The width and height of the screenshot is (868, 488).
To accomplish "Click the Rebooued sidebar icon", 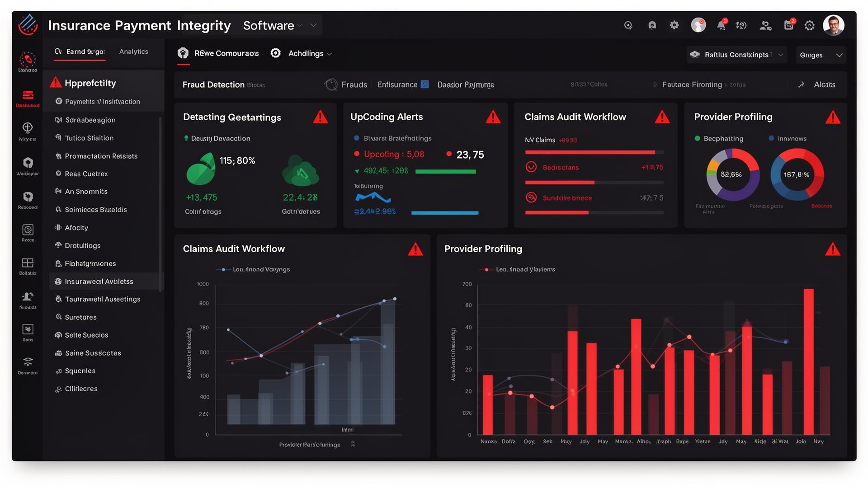I will (28, 200).
